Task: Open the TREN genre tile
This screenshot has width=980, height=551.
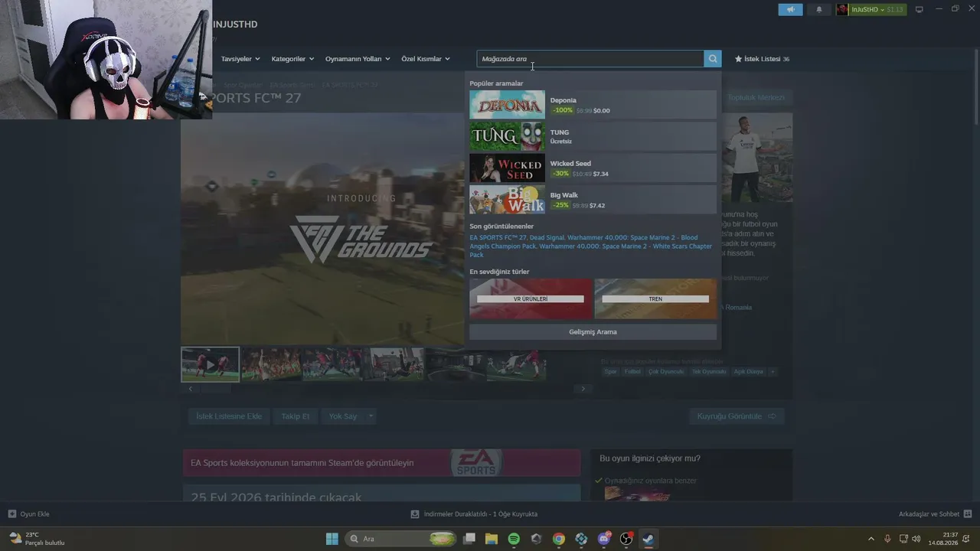Action: [x=655, y=298]
